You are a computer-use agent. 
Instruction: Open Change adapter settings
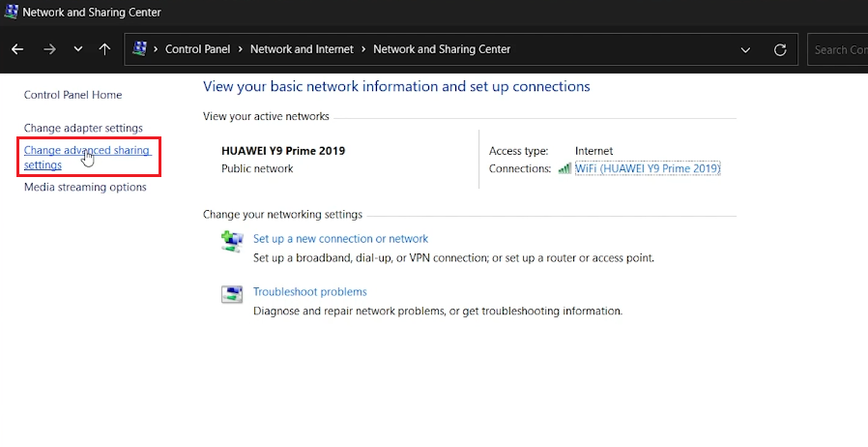(83, 128)
